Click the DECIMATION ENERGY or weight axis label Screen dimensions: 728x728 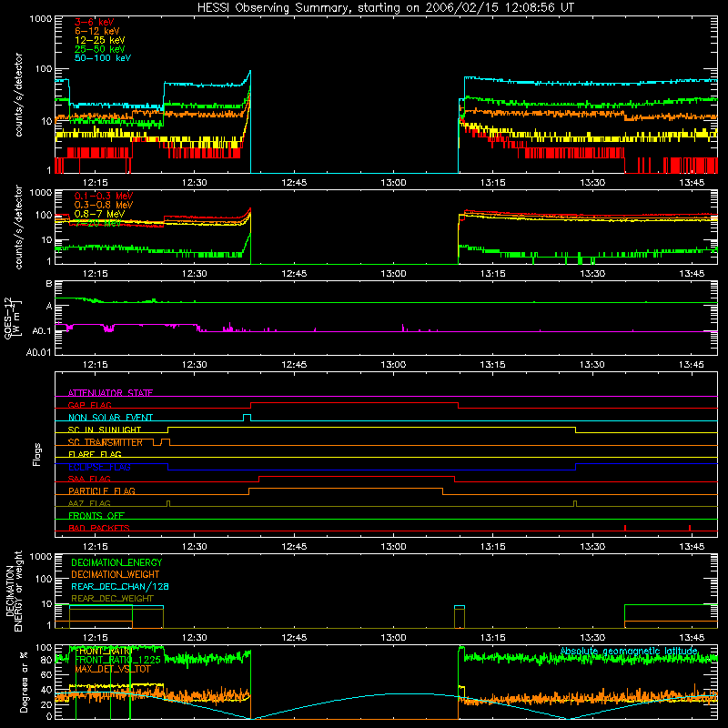pyautogui.click(x=14, y=591)
